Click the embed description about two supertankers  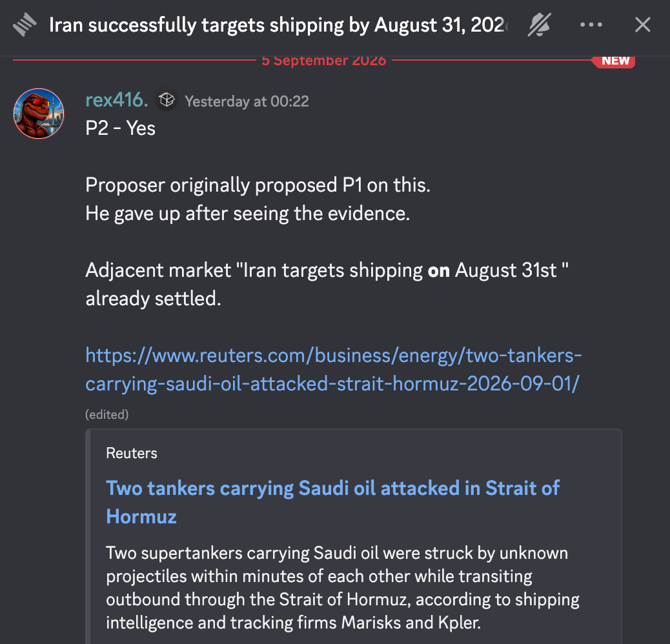click(343, 588)
